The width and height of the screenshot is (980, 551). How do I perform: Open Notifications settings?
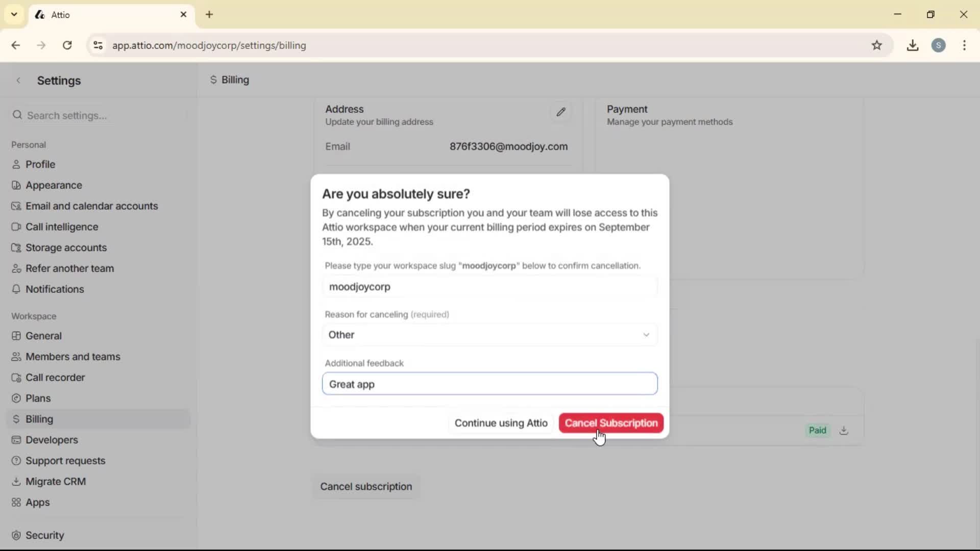[x=55, y=289]
